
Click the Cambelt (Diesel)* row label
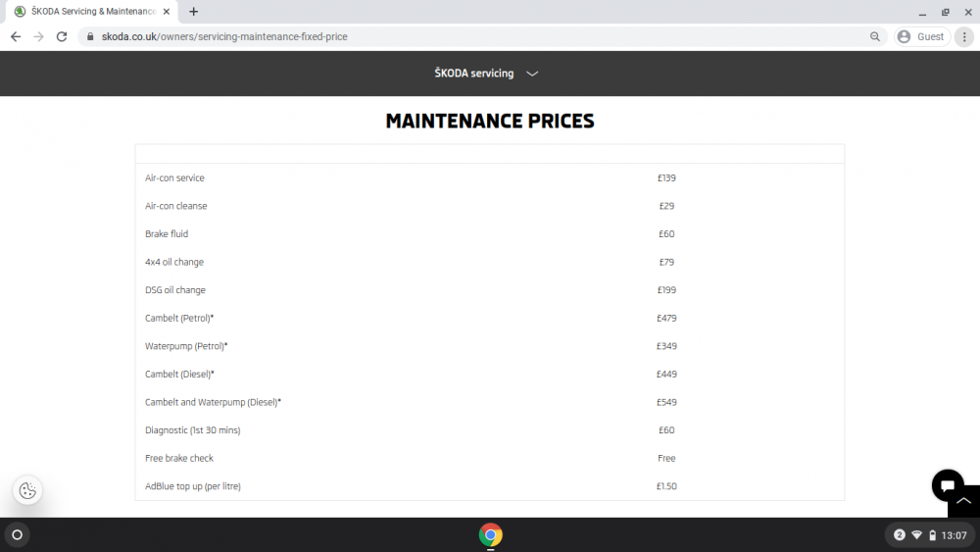pos(179,375)
